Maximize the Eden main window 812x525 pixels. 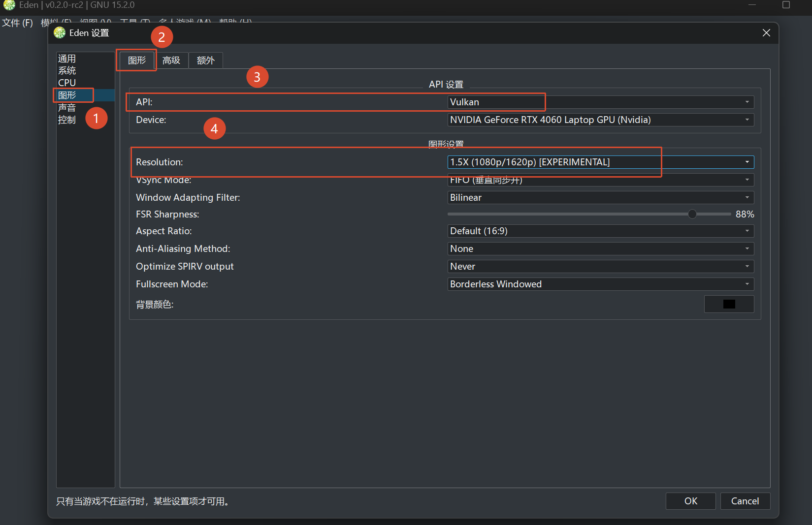[786, 5]
